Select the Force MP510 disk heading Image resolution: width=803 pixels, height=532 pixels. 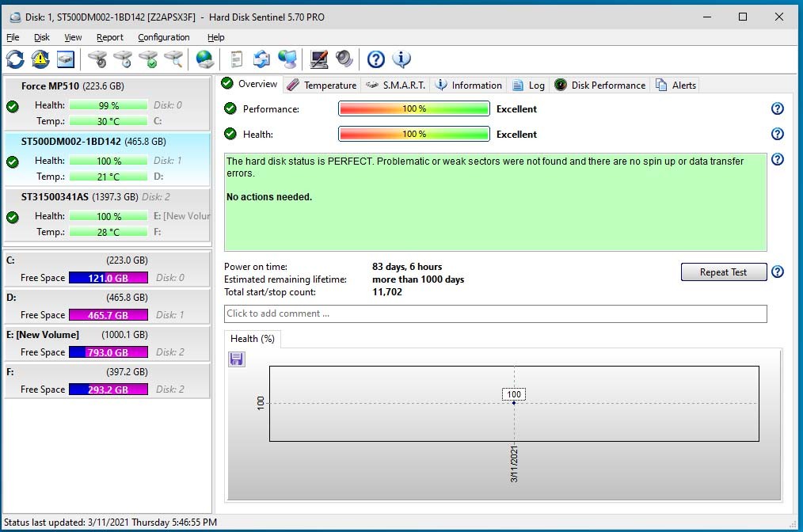coord(73,86)
